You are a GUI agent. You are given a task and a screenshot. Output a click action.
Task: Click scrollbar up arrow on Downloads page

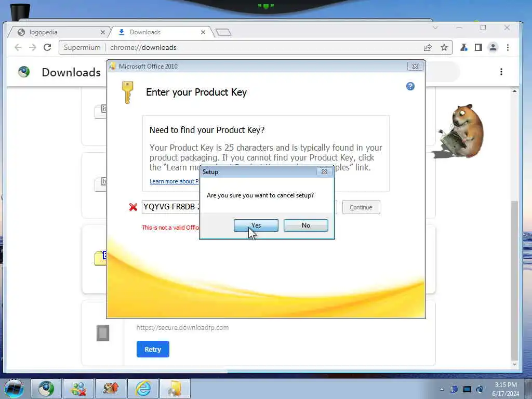[x=514, y=91]
